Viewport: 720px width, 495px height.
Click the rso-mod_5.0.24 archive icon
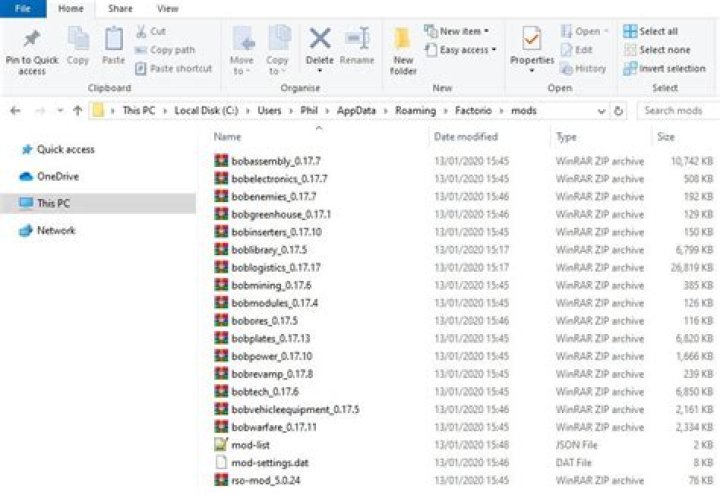click(221, 480)
